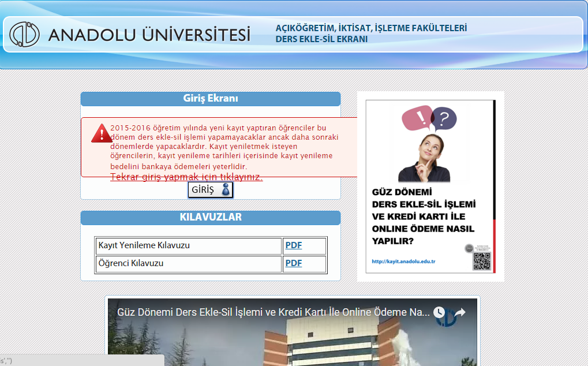This screenshot has height=366, width=588.
Task: Click the red warning triangle icon
Action: (x=101, y=133)
